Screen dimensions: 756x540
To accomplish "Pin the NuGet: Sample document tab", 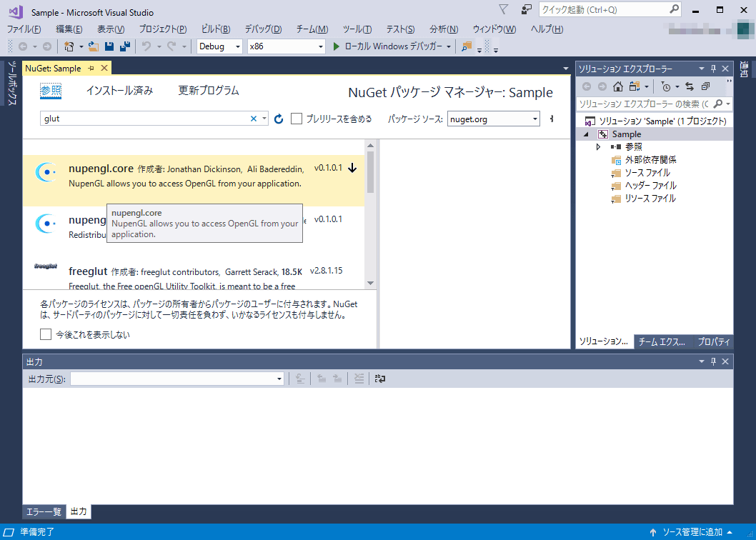I will pyautogui.click(x=91, y=69).
